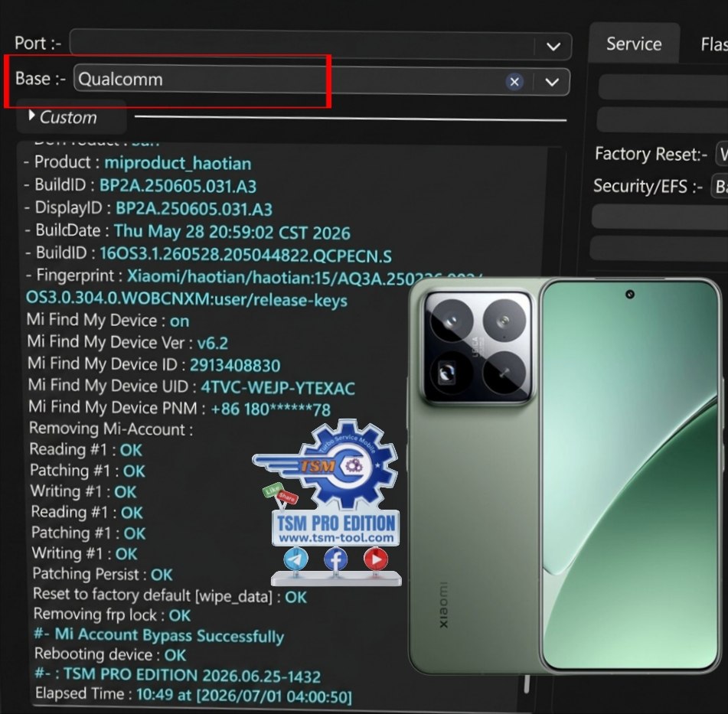Select log line "Removing frp lock : OK"
This screenshot has width=728, height=714.
pyautogui.click(x=113, y=615)
